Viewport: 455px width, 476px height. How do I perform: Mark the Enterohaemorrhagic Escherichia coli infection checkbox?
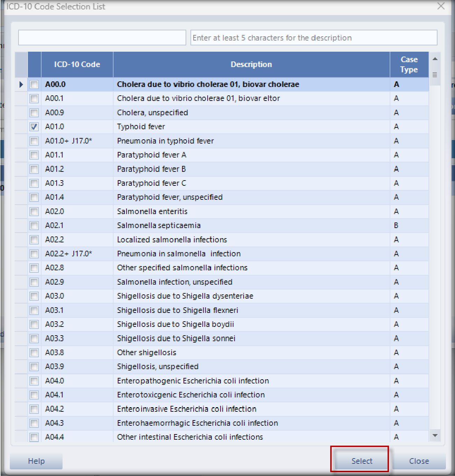pyautogui.click(x=34, y=423)
